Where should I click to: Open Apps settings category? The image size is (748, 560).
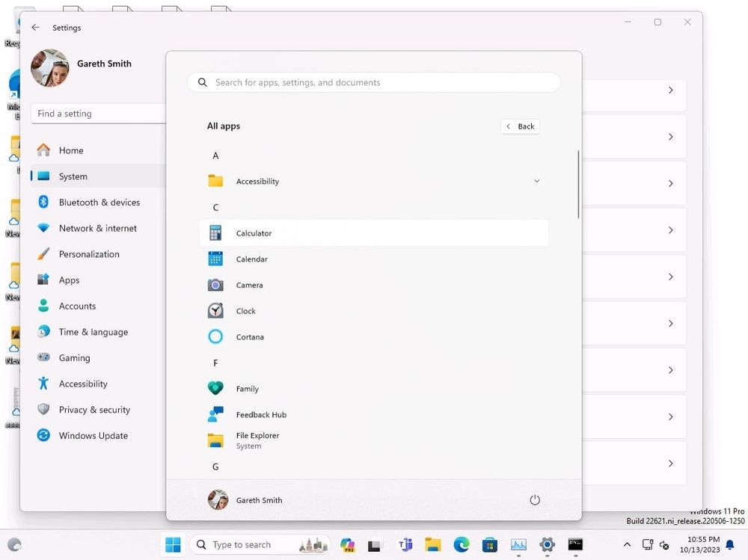pyautogui.click(x=98, y=280)
